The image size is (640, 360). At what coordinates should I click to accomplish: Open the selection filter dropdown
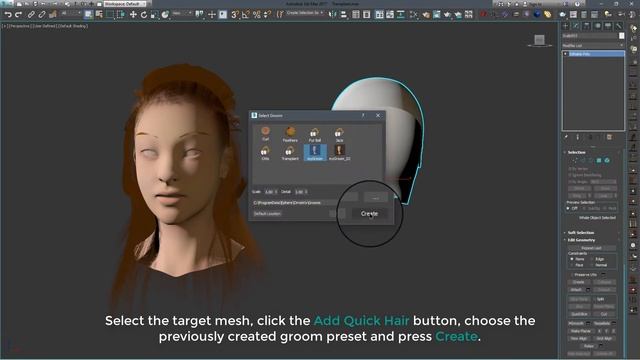[x=71, y=13]
